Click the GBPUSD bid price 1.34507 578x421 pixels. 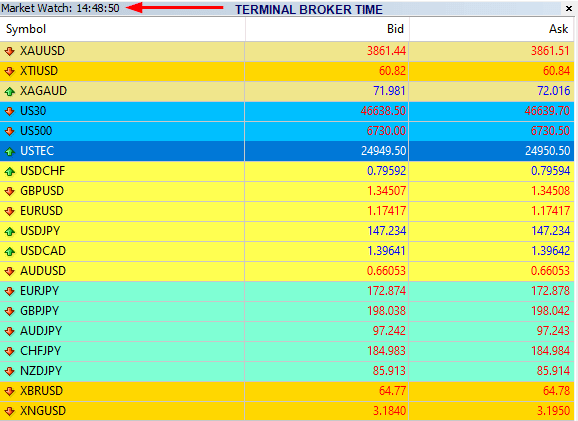386,191
